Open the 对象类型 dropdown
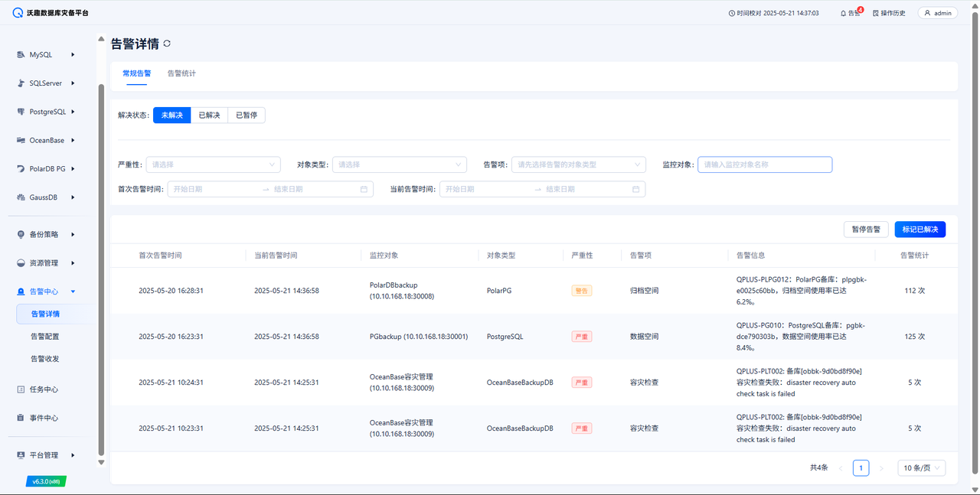 [x=400, y=164]
